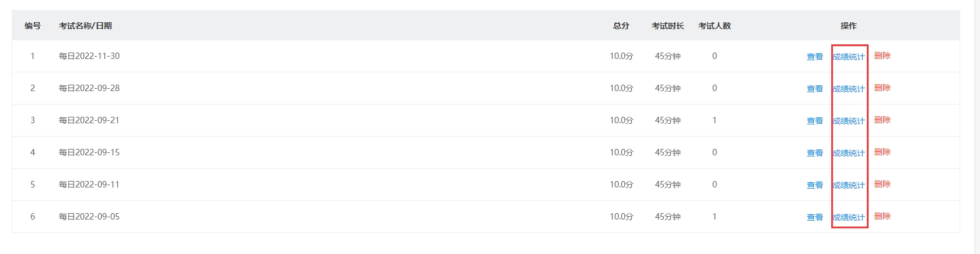View exam 每日2022-09-28 with 查看
Screen dimensions: 980x254
tap(814, 89)
